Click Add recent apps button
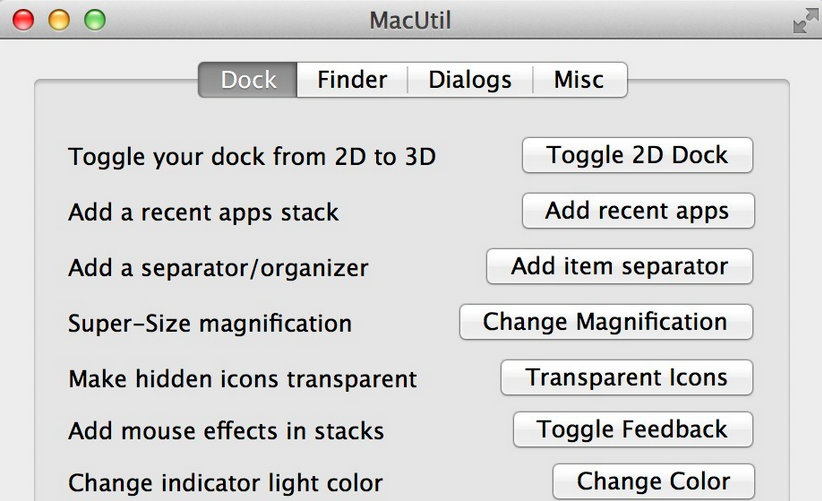Image resolution: width=822 pixels, height=501 pixels. click(x=638, y=211)
